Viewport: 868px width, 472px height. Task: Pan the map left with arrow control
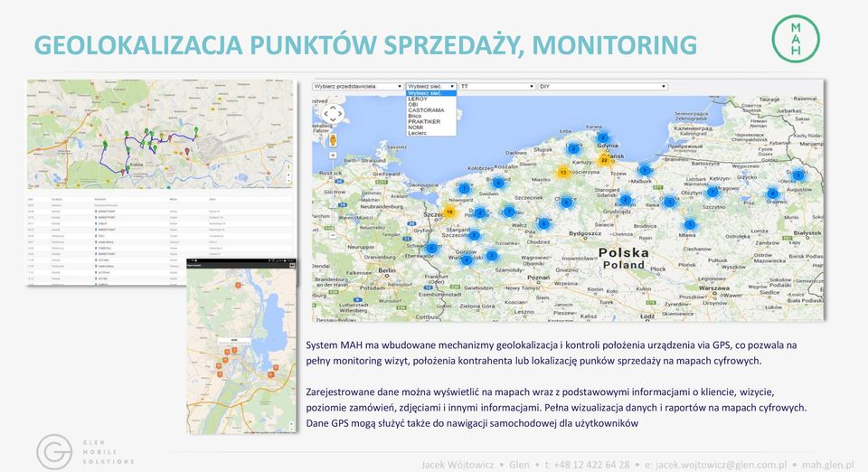tap(326, 115)
